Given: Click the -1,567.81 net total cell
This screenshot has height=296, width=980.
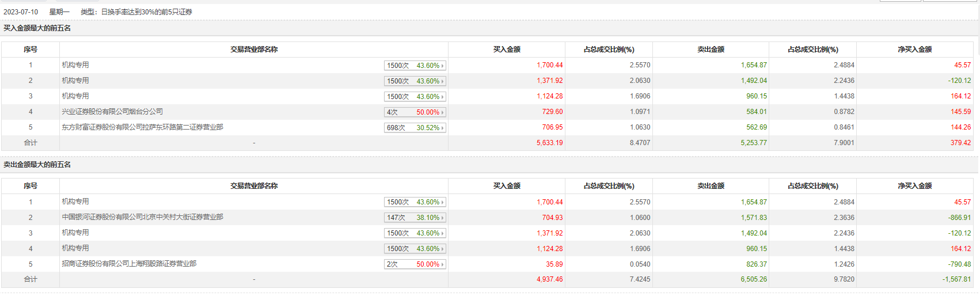Looking at the screenshot, I should (x=956, y=279).
